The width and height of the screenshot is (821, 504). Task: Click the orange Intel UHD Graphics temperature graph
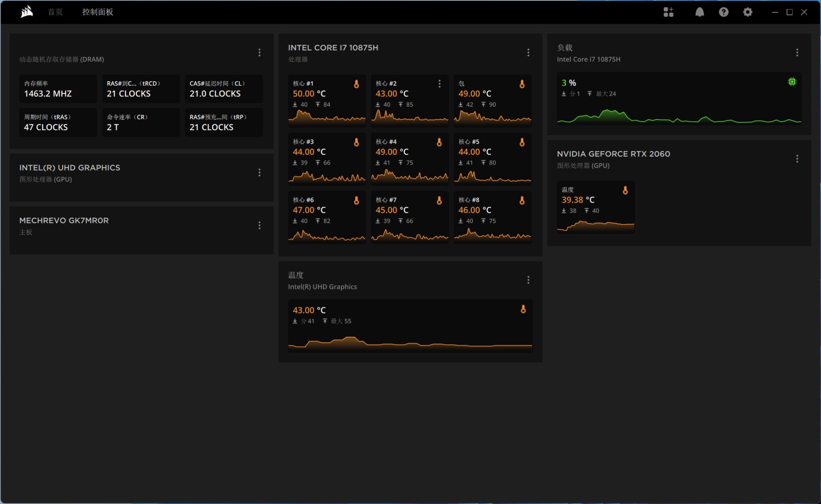pos(410,343)
